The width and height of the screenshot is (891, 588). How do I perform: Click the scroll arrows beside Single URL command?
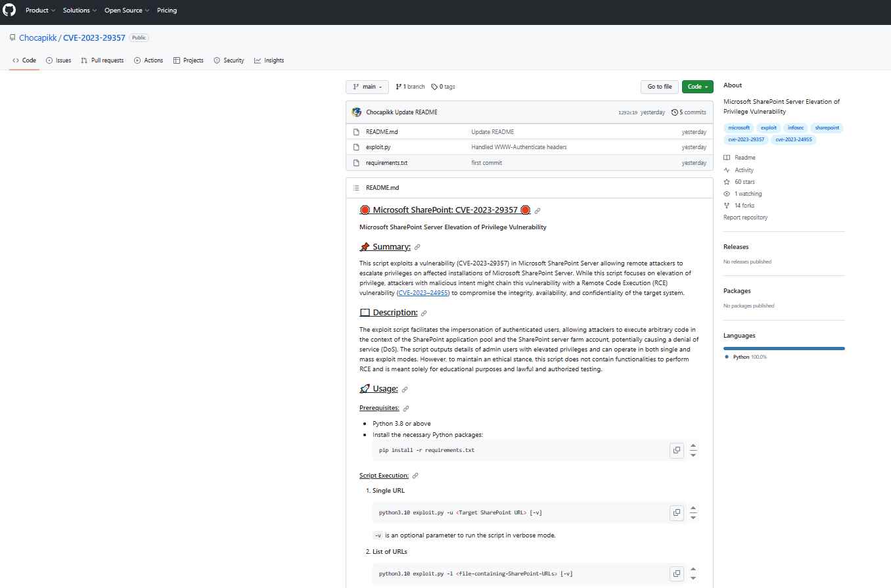(x=693, y=512)
